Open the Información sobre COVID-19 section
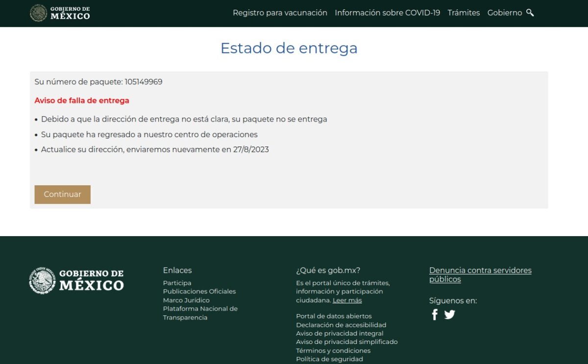This screenshot has width=588, height=364. point(387,13)
